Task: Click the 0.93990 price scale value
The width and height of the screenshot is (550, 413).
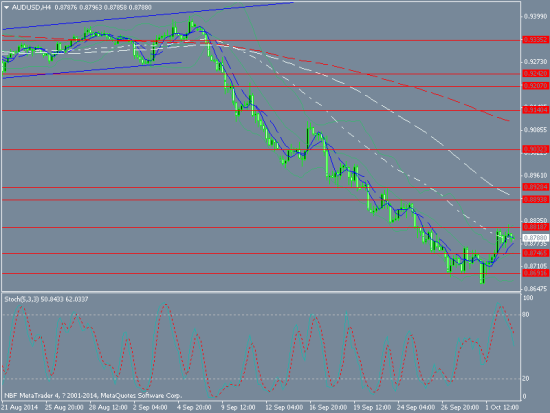Action: [535, 16]
